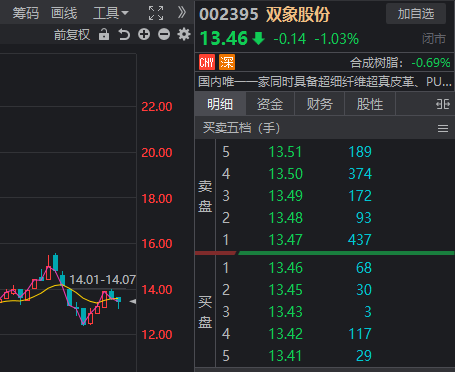Open the 筹码 chip distribution view
This screenshot has height=372, width=455.
tap(26, 14)
